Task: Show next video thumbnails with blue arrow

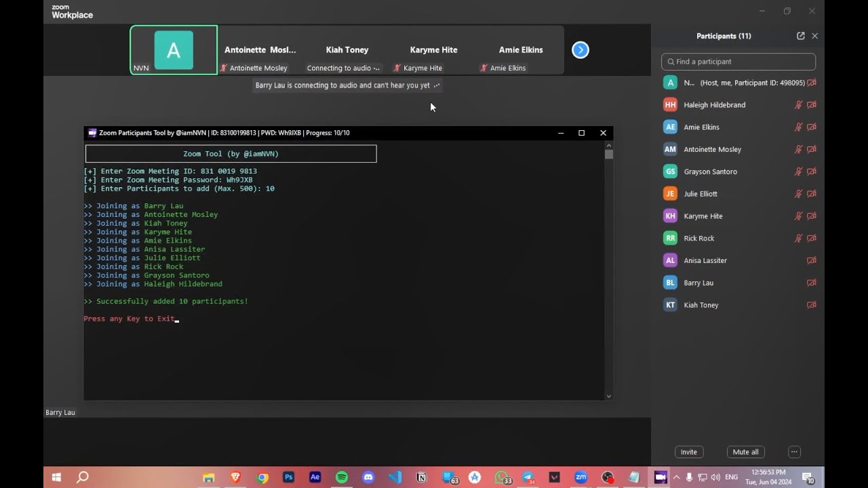Action: point(580,50)
